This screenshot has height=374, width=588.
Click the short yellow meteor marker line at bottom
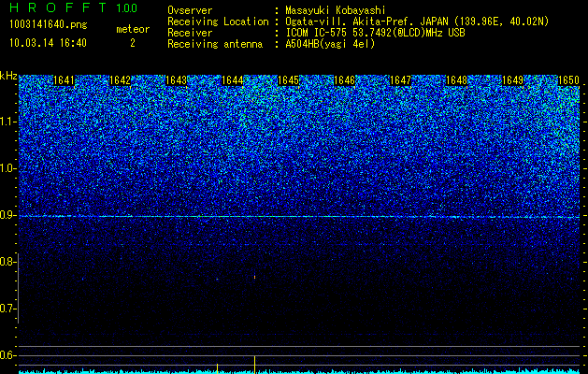(x=217, y=368)
